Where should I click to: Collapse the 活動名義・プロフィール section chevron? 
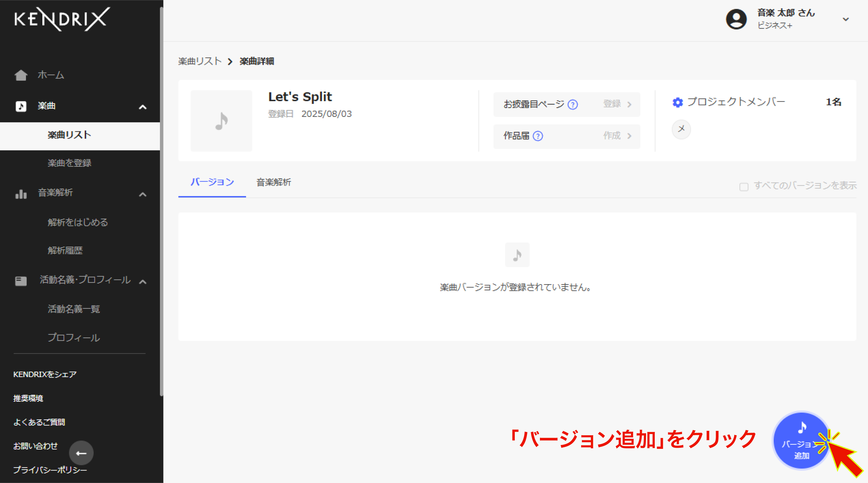click(x=143, y=282)
